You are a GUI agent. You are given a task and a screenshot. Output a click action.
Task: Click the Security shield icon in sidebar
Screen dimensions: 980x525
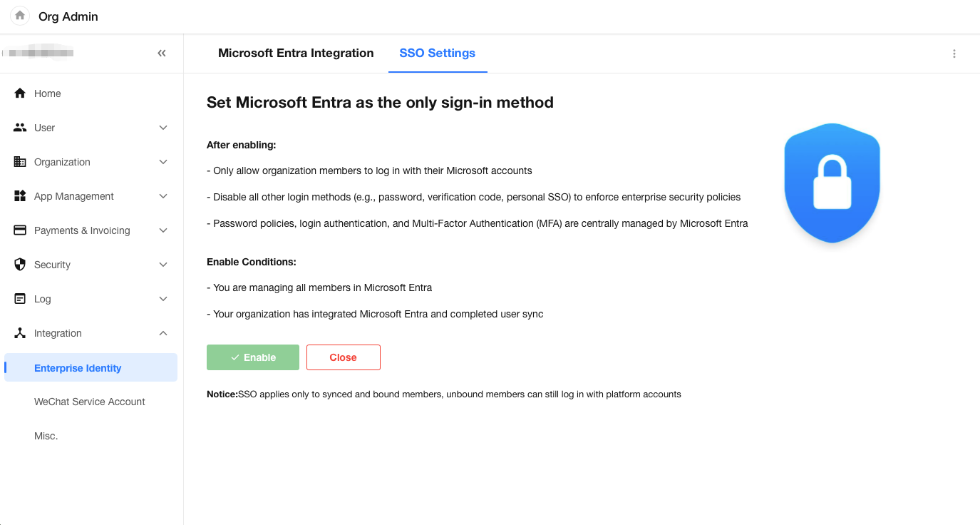click(x=20, y=265)
